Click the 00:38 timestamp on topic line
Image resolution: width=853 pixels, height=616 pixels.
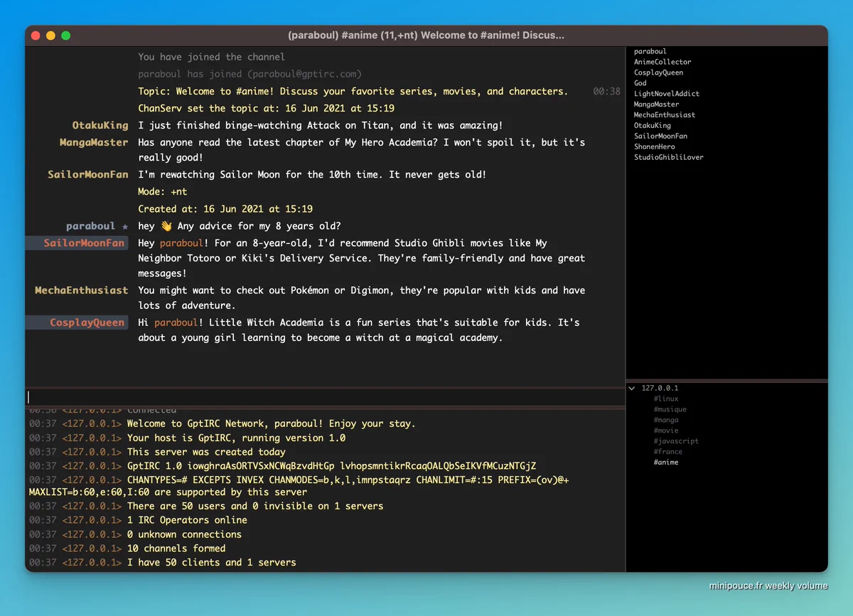(606, 92)
